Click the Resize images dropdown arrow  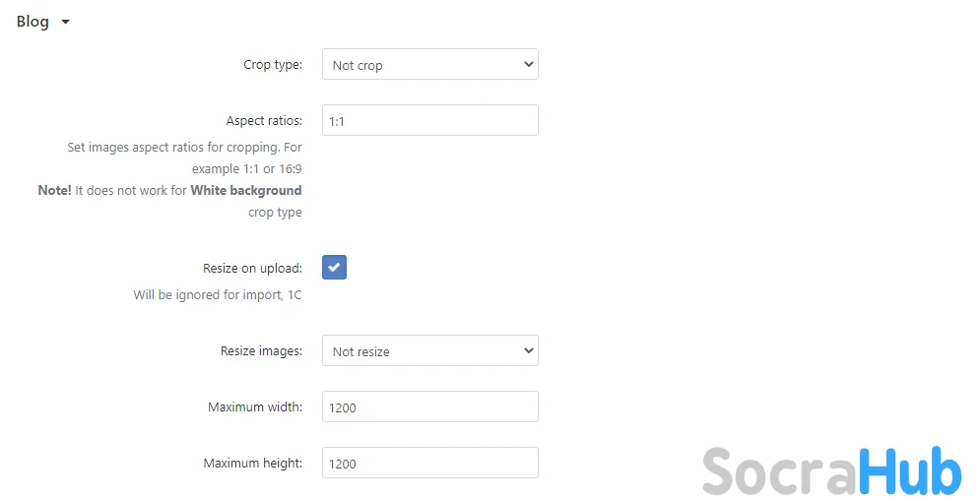529,350
